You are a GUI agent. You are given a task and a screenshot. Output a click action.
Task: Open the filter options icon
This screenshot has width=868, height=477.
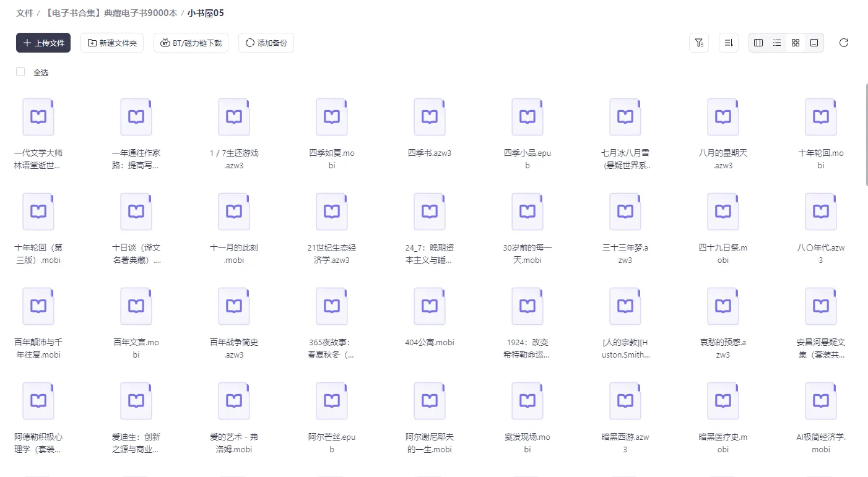point(699,43)
